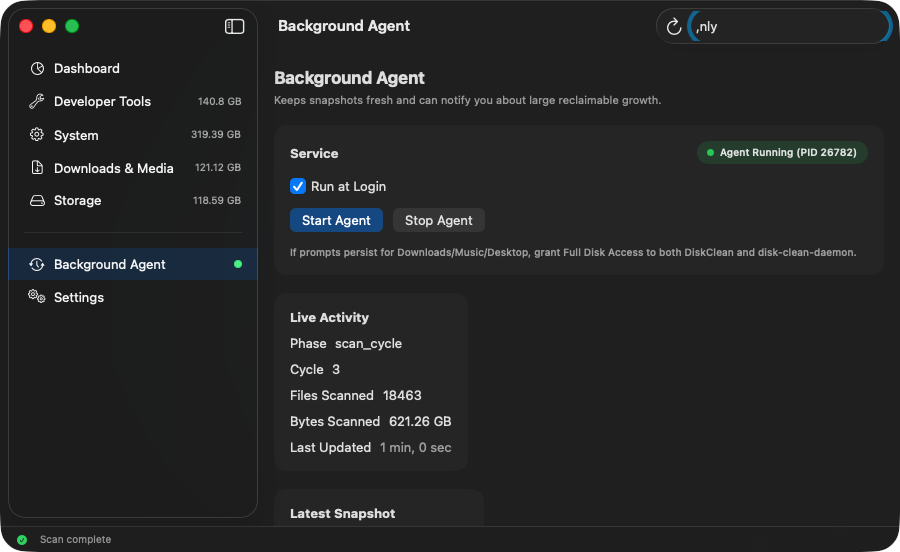Click the Downloads & Media file icon
900x552 pixels.
pyautogui.click(x=37, y=168)
